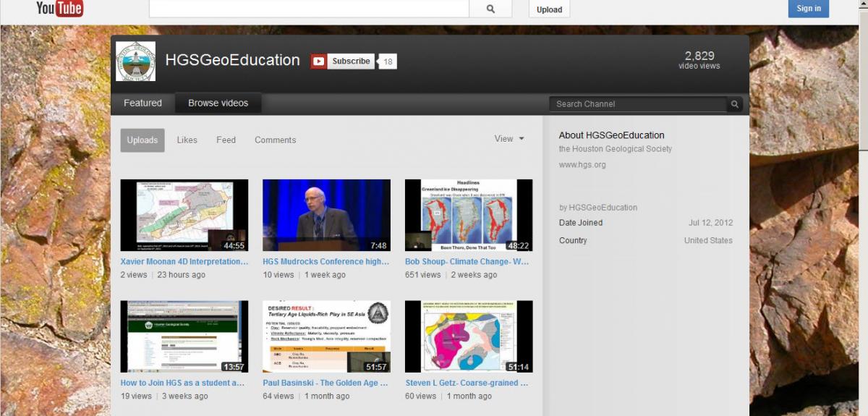Click the 51:14 duration badge

click(519, 367)
